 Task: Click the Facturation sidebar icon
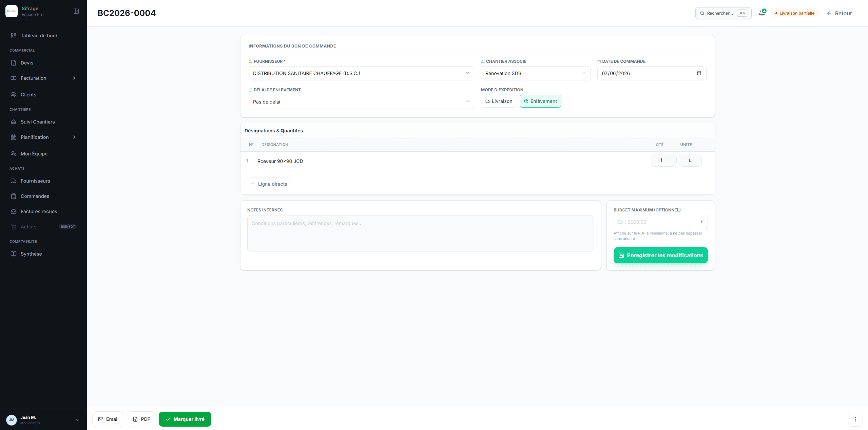point(14,78)
